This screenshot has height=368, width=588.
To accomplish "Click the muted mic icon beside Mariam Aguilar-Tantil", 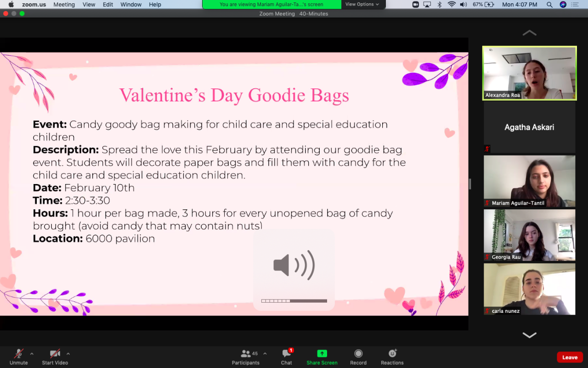I will coord(487,203).
